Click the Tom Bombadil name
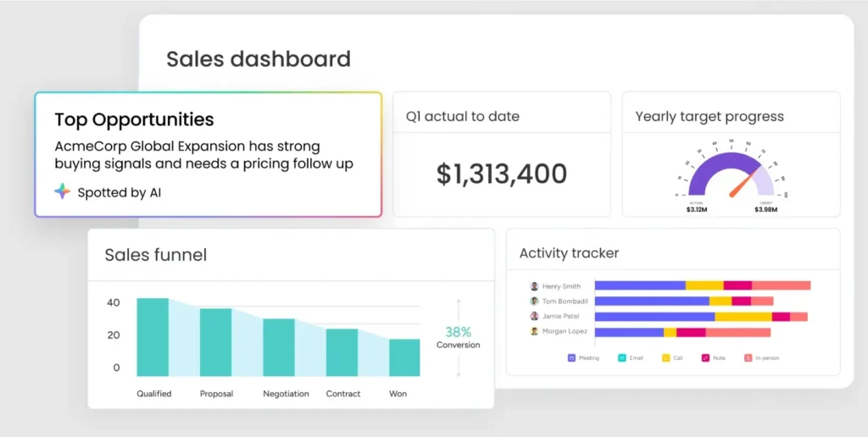The width and height of the screenshot is (868, 437). point(565,301)
